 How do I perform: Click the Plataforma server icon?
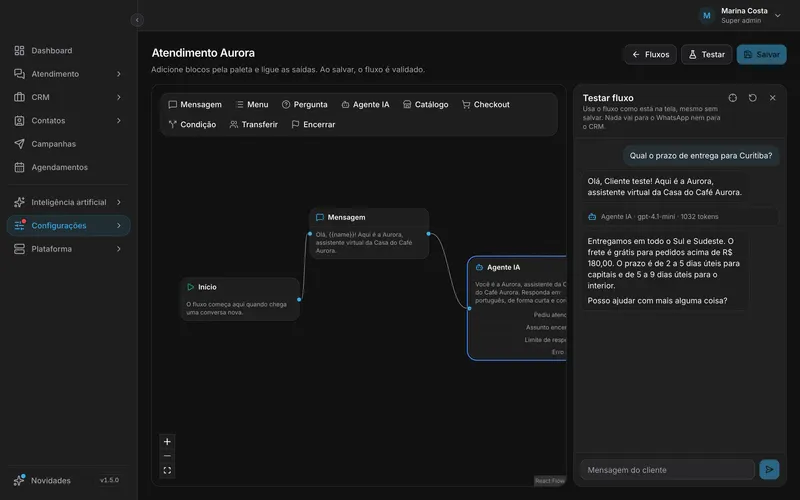pos(19,249)
